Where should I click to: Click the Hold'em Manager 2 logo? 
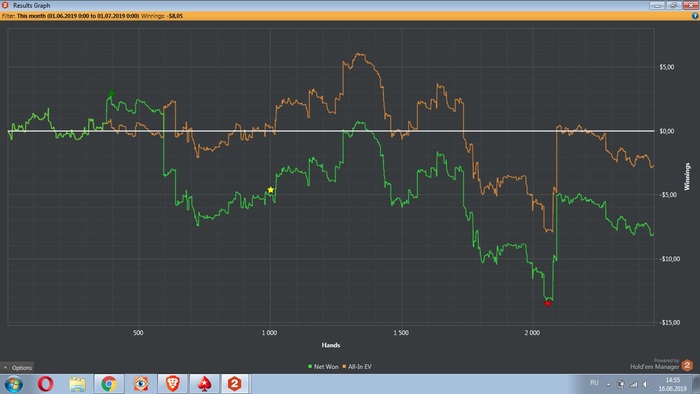pyautogui.click(x=688, y=365)
